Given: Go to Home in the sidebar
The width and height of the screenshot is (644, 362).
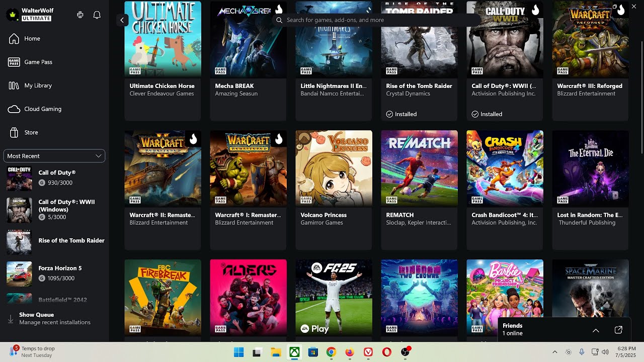Looking at the screenshot, I should click(54, 39).
